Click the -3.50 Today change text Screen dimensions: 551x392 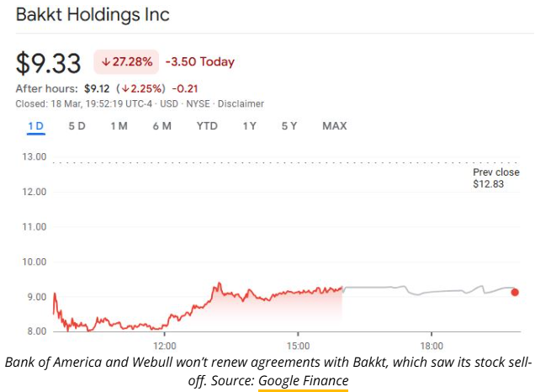point(199,62)
